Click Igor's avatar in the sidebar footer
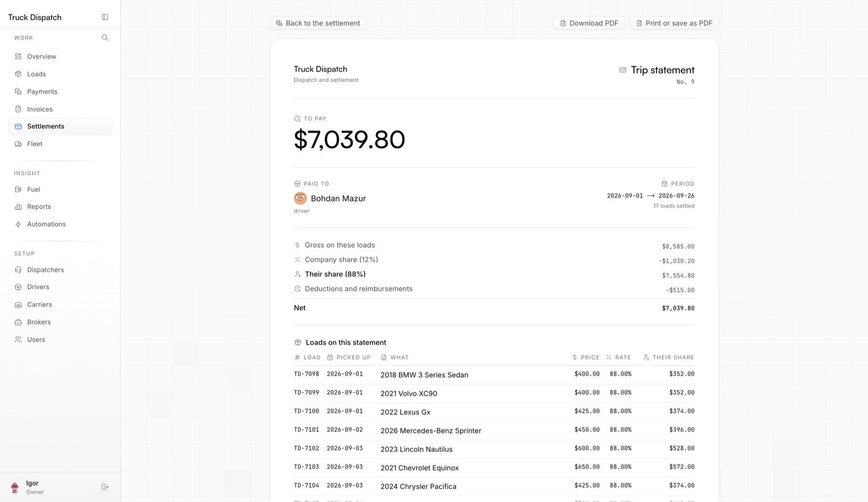The image size is (868, 502). pyautogui.click(x=15, y=488)
